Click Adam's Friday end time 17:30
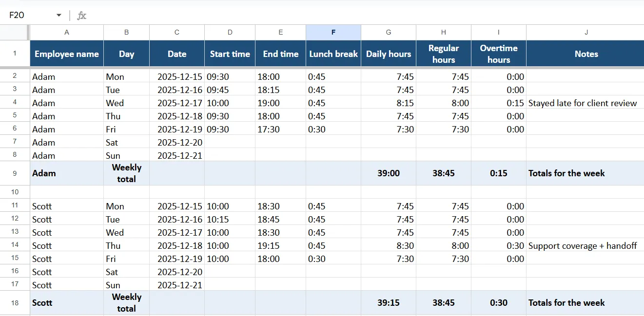This screenshot has width=644, height=316. (x=281, y=129)
